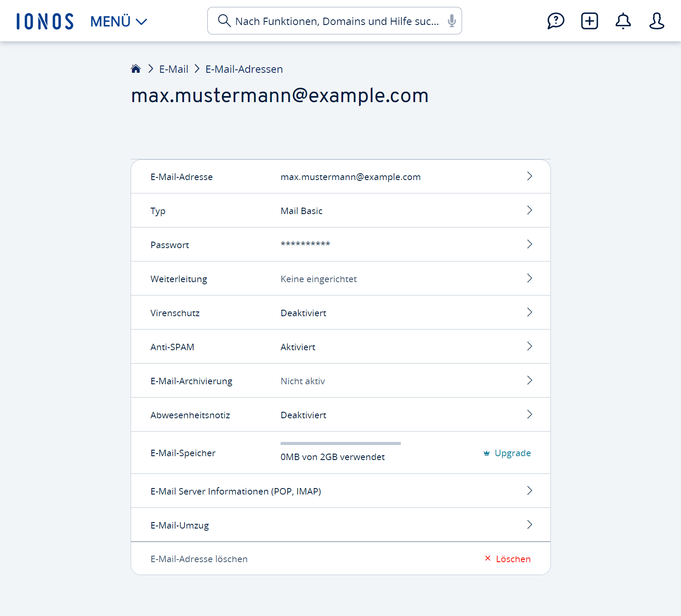Open E-Mail Server Informationen chevron

530,491
